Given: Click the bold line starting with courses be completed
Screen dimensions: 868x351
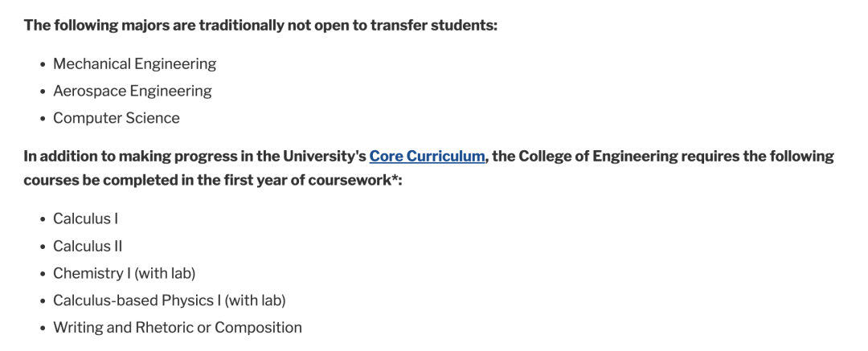Looking at the screenshot, I should coord(212,181).
